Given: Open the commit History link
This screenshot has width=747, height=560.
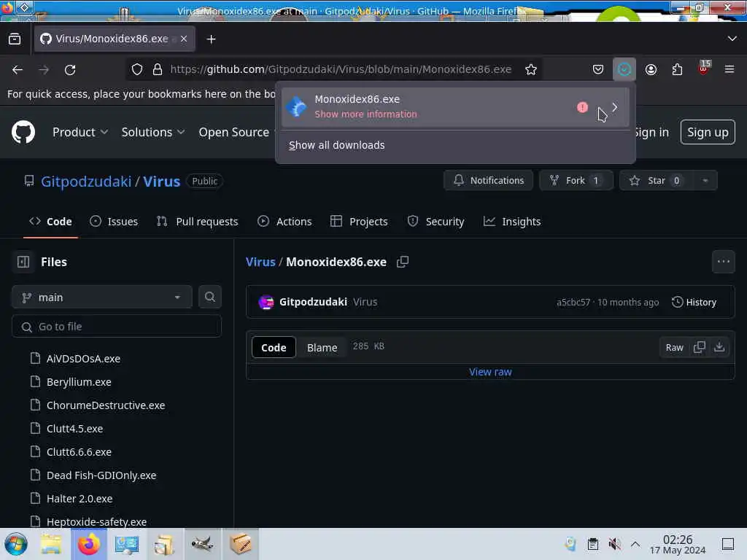Looking at the screenshot, I should click(x=694, y=302).
